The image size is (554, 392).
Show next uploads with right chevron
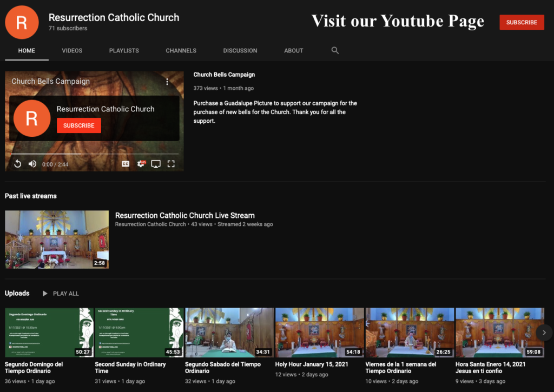pos(544,333)
